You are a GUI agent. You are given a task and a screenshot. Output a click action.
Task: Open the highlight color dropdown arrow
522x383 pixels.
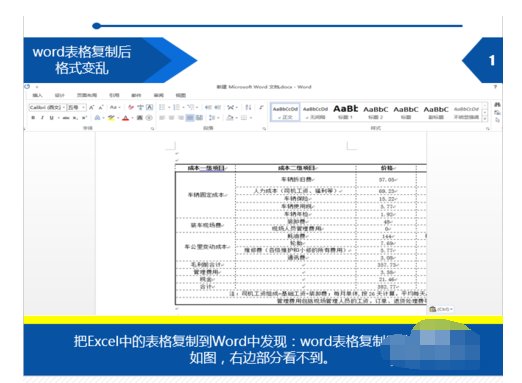tap(118, 118)
